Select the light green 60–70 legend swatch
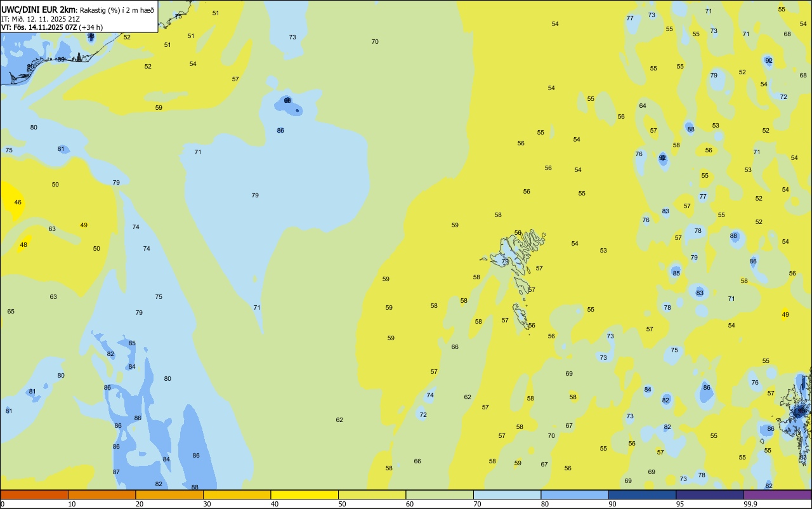Screen dimensions: 812x509 tap(440, 494)
